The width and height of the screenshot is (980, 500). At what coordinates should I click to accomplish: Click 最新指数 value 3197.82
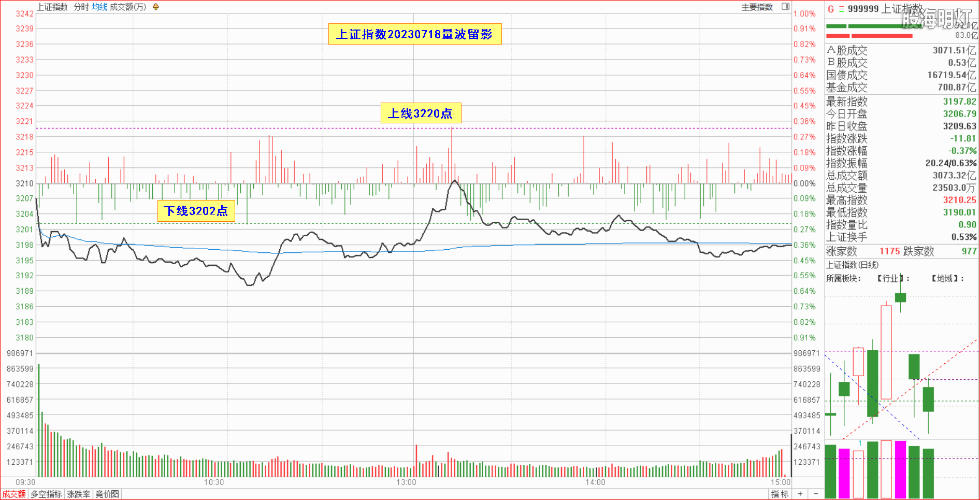(959, 102)
